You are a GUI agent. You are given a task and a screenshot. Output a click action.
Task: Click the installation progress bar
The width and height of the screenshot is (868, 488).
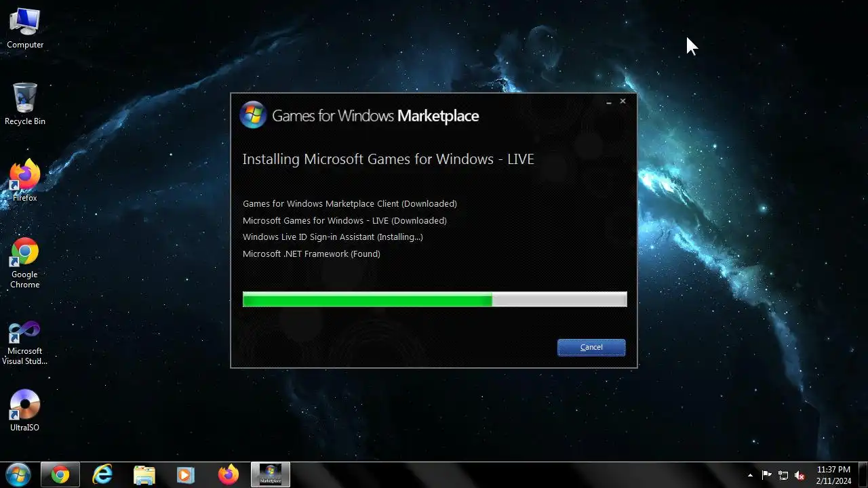(x=435, y=300)
